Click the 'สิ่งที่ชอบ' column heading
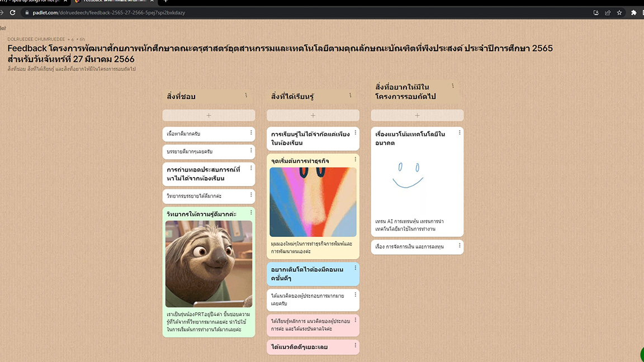The image size is (644, 362). (x=181, y=97)
